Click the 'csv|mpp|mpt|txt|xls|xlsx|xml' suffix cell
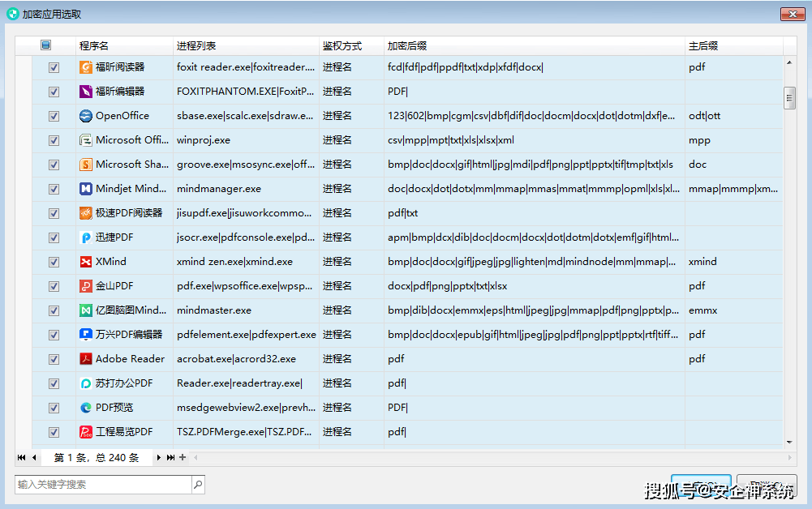Image resolution: width=812 pixels, height=509 pixels. [535, 140]
